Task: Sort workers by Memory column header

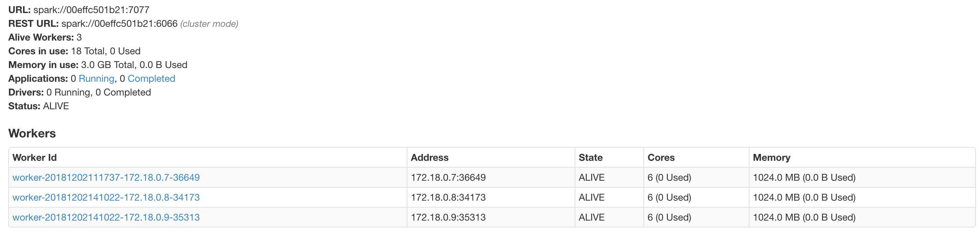Action: pyautogui.click(x=771, y=158)
